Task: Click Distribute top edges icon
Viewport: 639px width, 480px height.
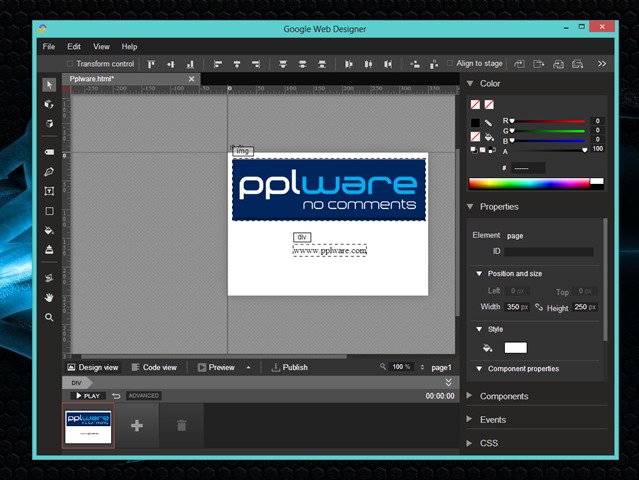Action: (x=283, y=64)
